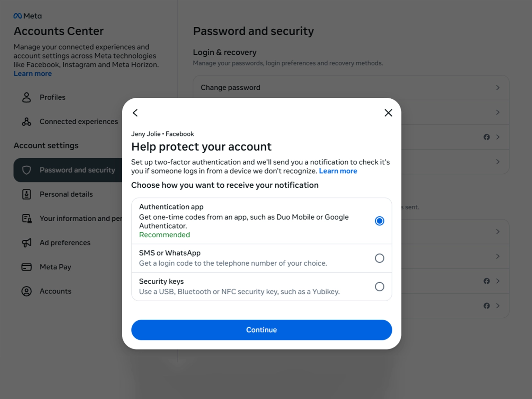Select the Accounts icon in the sidebar
532x399 pixels.
pos(26,291)
